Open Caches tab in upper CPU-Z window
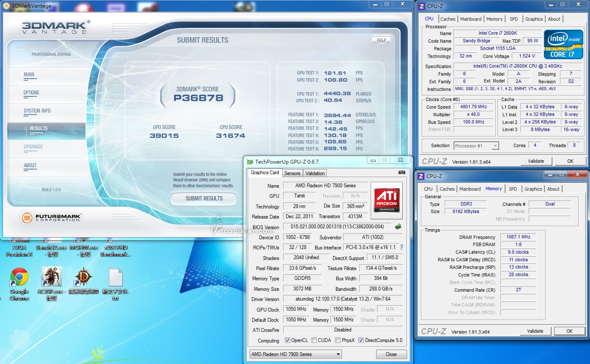 [448, 19]
